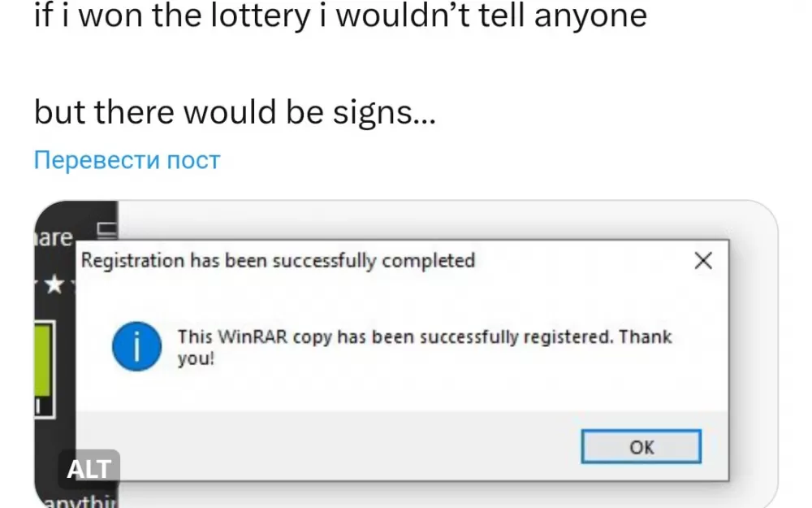
Task: Click the 'Перевести пост' translate link
Action: click(127, 159)
